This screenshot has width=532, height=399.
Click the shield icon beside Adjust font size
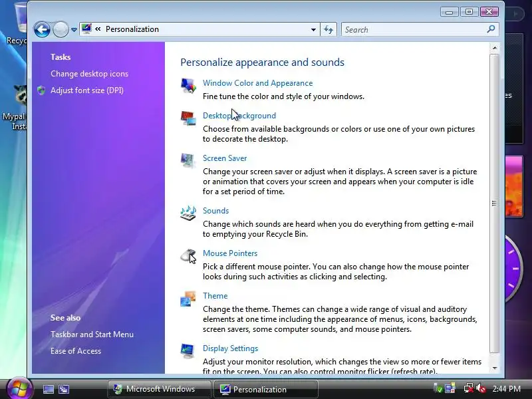[41, 90]
